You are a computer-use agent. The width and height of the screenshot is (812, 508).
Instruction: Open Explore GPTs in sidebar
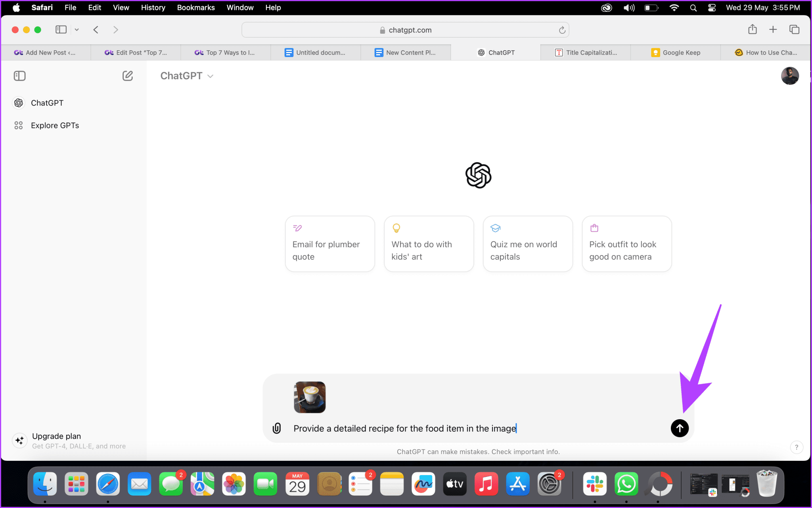tap(55, 125)
